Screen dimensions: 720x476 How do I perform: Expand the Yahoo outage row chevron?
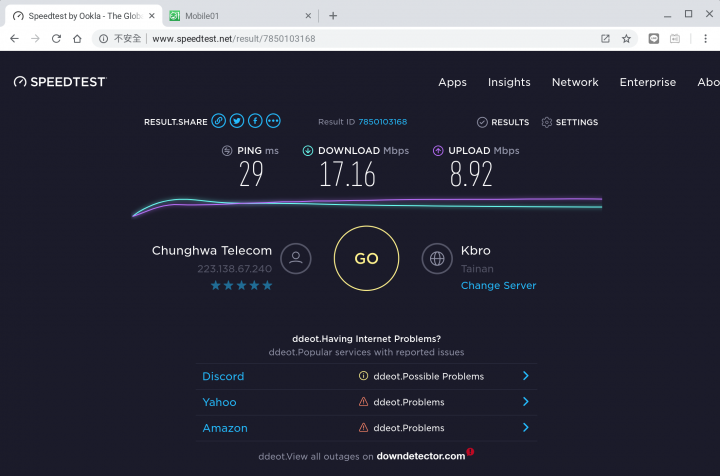526,402
